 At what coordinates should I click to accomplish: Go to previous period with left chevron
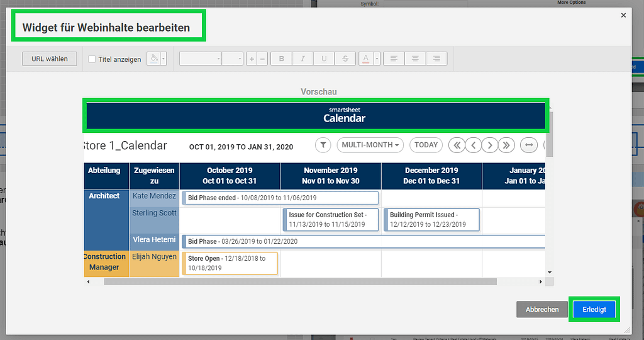[474, 145]
